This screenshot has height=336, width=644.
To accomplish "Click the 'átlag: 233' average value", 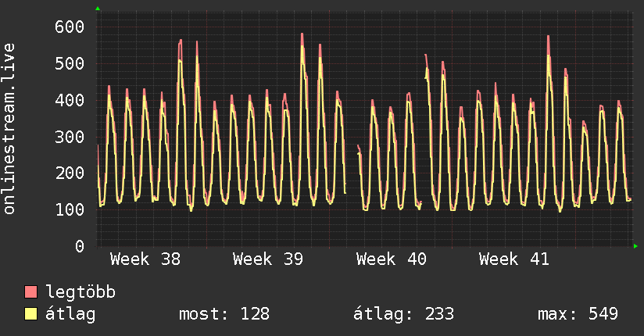I will (404, 314).
